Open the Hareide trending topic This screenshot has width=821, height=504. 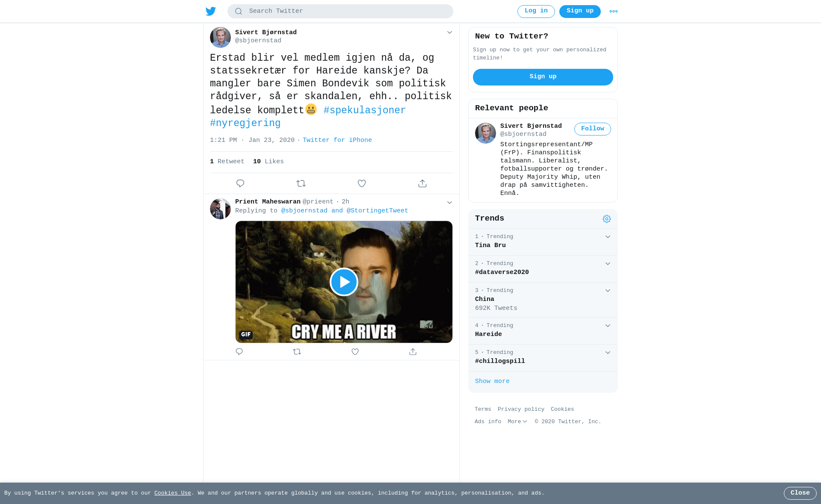(488, 335)
